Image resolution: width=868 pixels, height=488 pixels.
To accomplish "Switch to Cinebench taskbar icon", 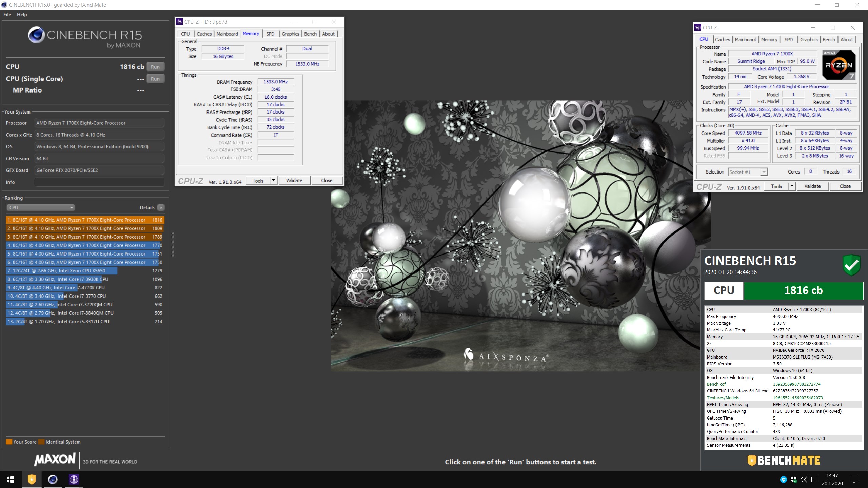I will 53,480.
